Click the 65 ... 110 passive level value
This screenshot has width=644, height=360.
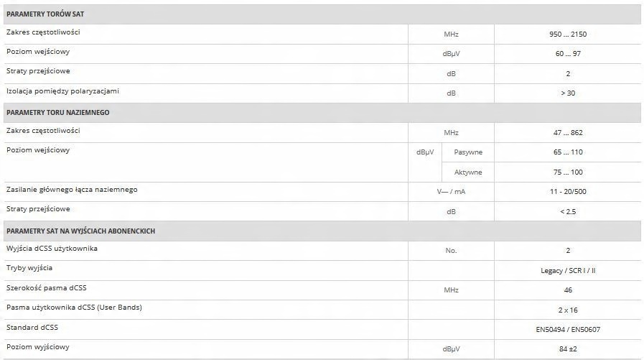click(x=567, y=152)
